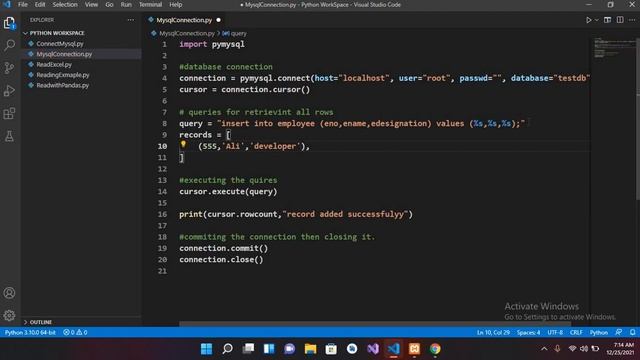
Task: Open Windows Start button
Action: click(207, 349)
